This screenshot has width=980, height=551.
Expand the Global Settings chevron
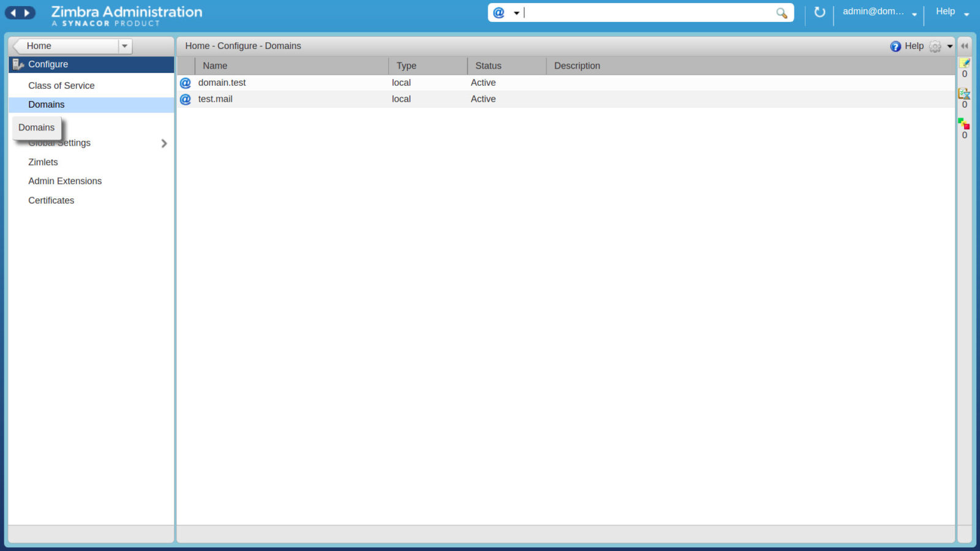164,143
